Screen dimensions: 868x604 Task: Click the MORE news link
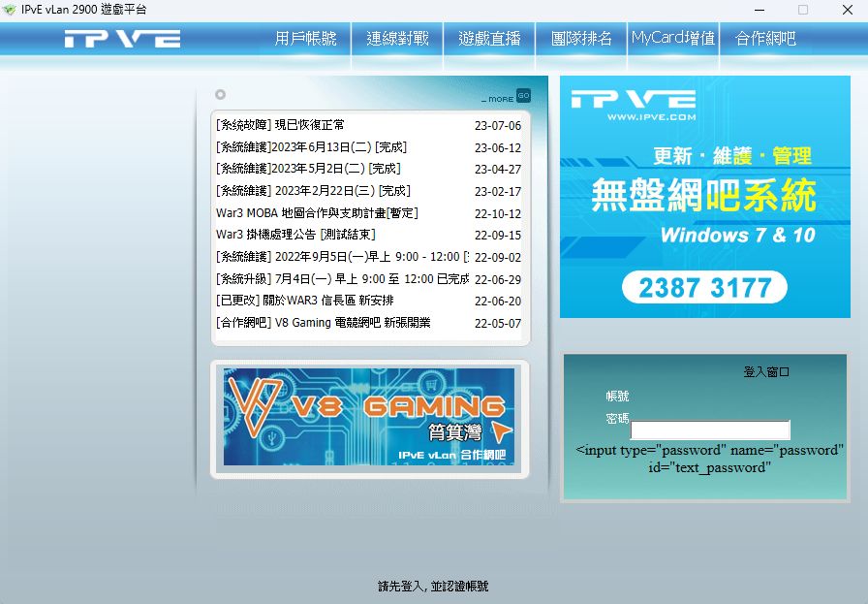[498, 99]
